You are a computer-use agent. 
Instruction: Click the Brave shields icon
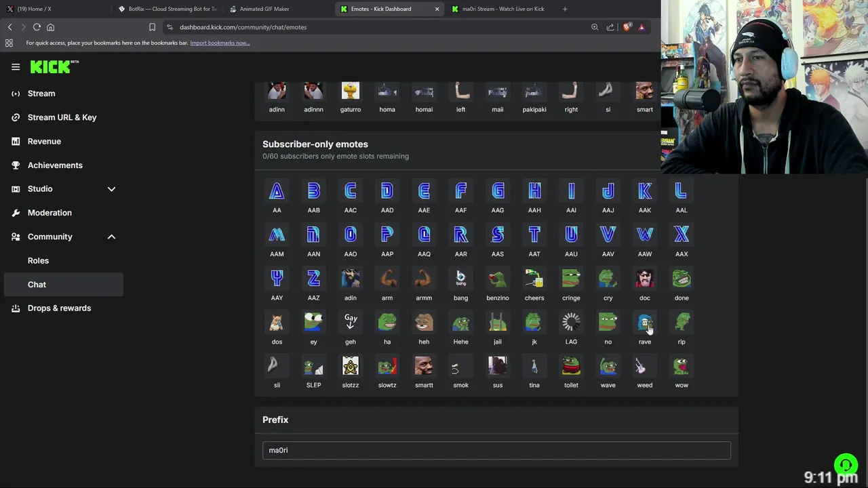coord(627,27)
